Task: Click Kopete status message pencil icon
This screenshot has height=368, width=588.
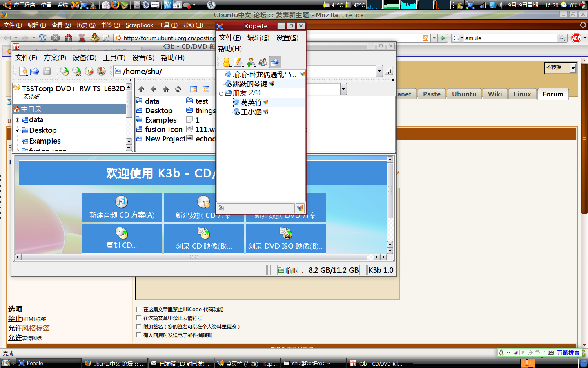Action: [239, 62]
